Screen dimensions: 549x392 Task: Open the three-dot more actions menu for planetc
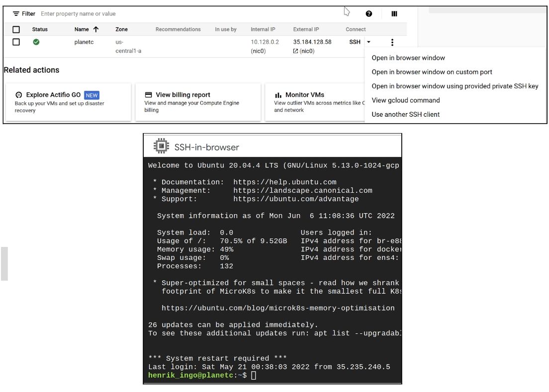(392, 42)
